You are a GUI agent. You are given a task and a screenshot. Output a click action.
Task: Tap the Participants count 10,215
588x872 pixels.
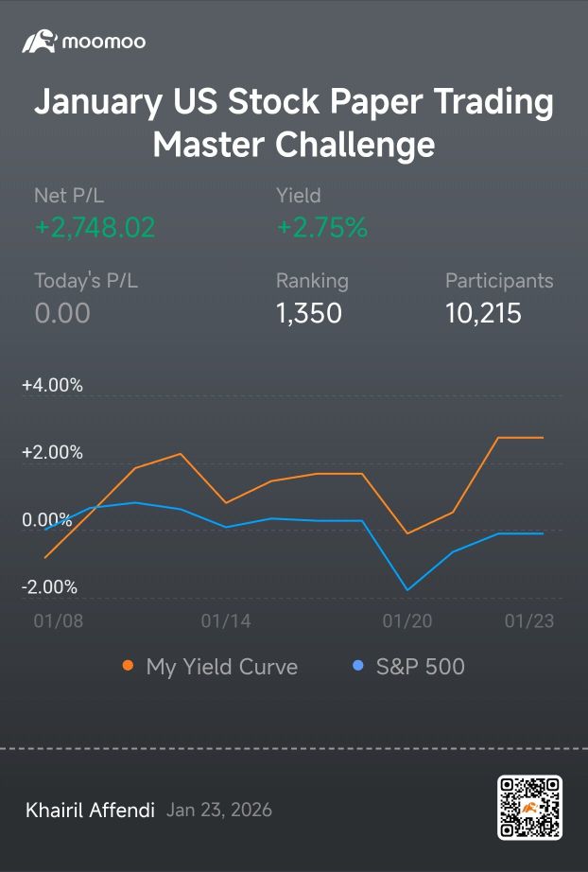[x=483, y=313]
